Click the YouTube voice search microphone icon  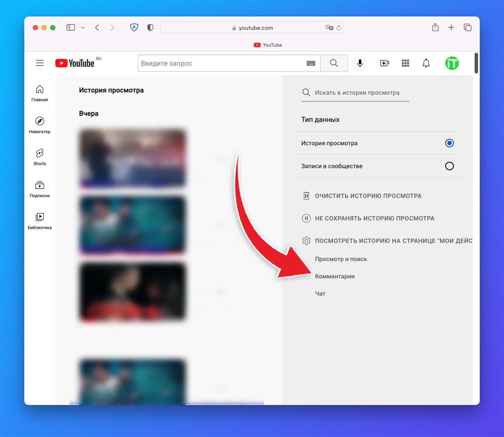point(360,63)
